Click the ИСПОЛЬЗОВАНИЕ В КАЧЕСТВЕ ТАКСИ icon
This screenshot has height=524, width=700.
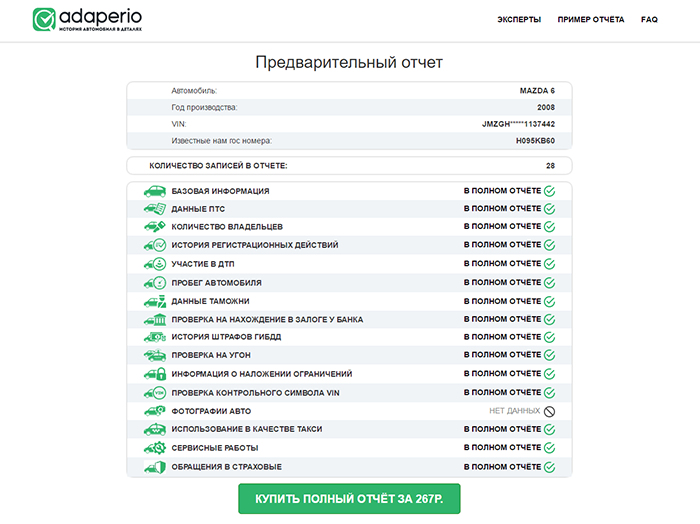coord(154,429)
